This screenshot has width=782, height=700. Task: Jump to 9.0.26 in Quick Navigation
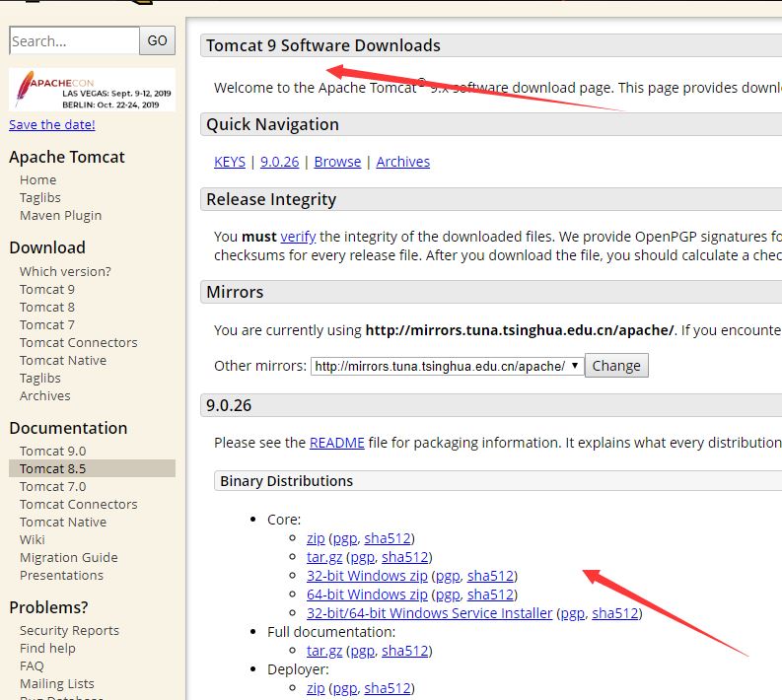282,162
